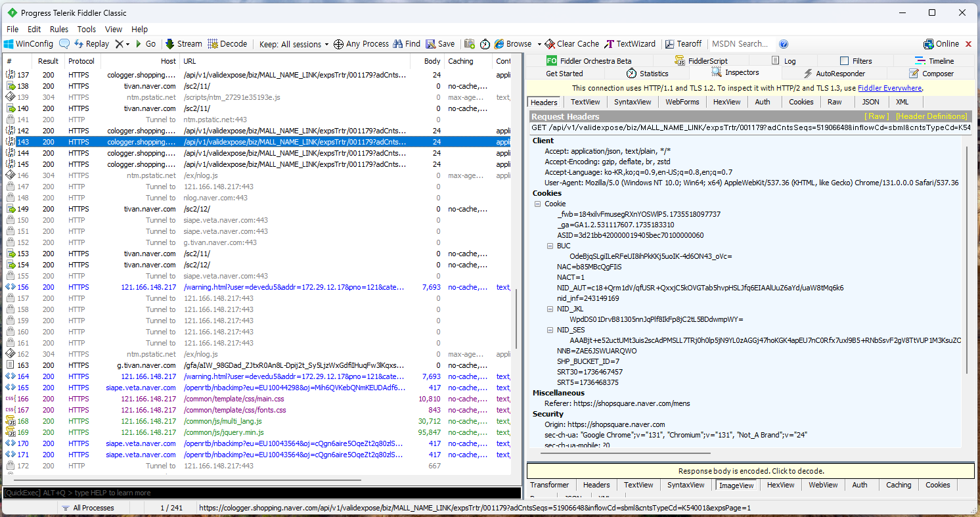Open the Tools menu
The image size is (980, 517).
87,30
